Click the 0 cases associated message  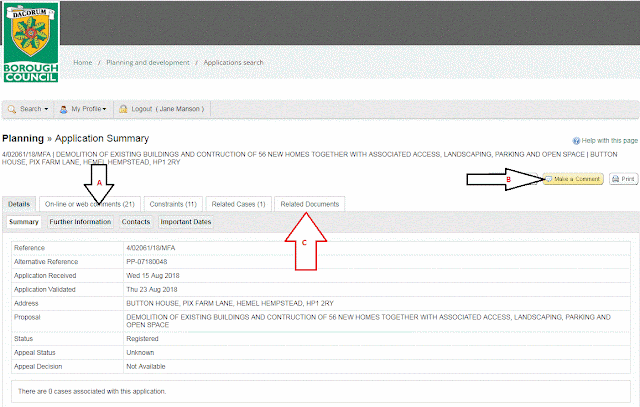point(92,391)
